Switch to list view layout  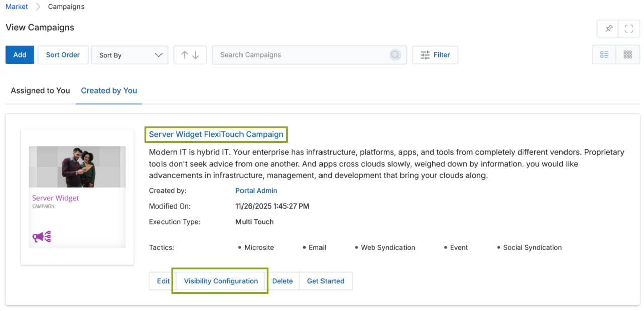pos(604,55)
